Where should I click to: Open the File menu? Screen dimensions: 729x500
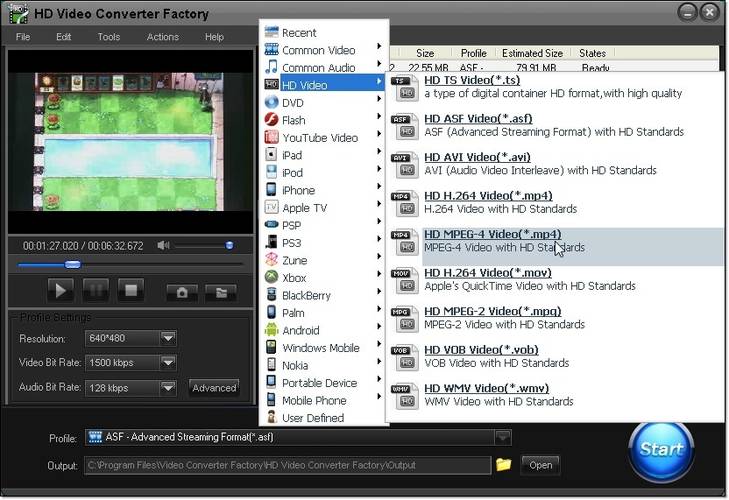[x=23, y=37]
